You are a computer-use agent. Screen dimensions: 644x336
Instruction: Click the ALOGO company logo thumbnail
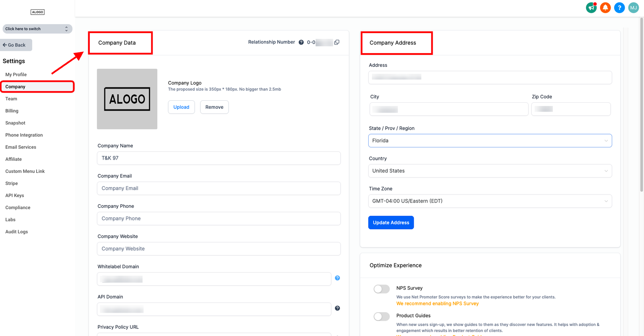(x=127, y=99)
